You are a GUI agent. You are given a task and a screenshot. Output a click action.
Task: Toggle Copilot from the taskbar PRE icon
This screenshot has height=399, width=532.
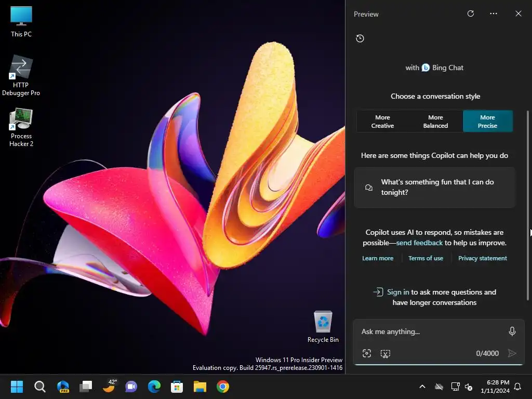63,387
